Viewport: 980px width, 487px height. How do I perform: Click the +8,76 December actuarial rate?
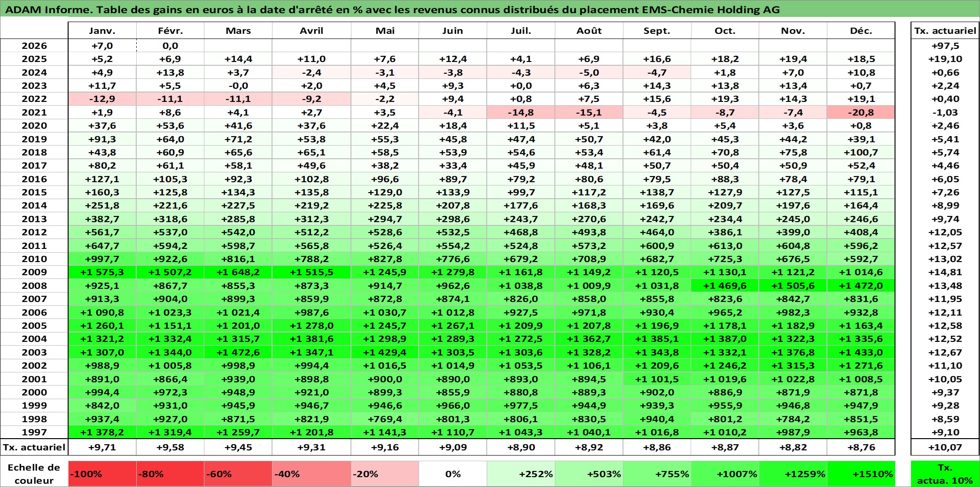[x=861, y=447]
